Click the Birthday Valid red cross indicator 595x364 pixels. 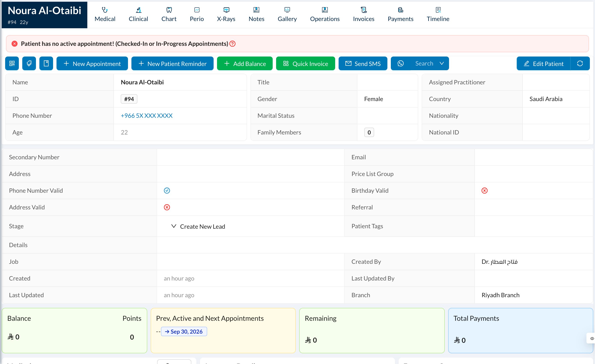(x=484, y=191)
